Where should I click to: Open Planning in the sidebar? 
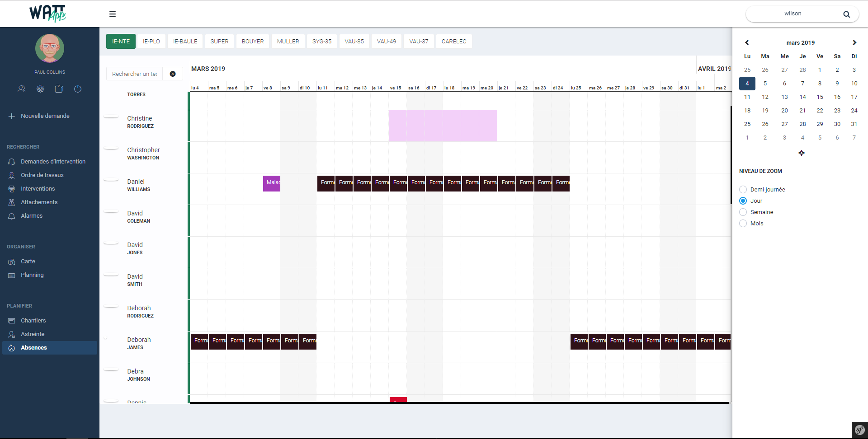coord(32,275)
